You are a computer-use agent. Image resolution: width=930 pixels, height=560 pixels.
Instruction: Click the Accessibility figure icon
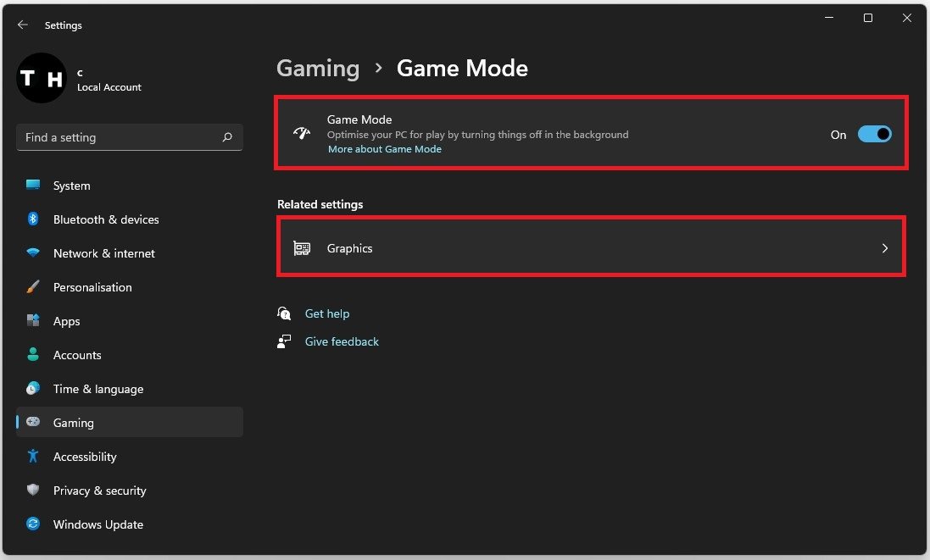click(33, 457)
